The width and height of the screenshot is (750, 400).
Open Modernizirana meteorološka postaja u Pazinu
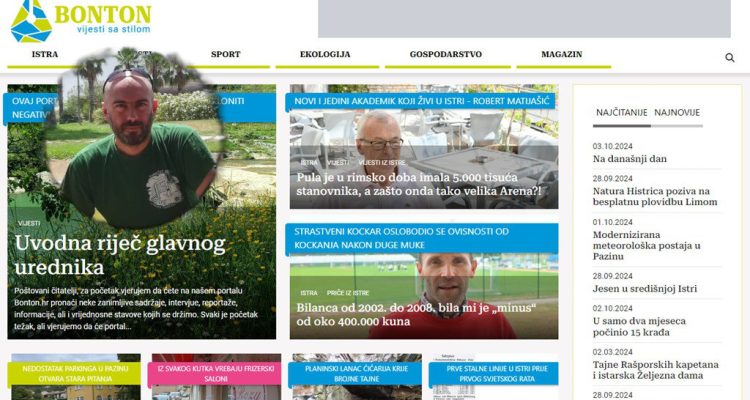click(647, 245)
